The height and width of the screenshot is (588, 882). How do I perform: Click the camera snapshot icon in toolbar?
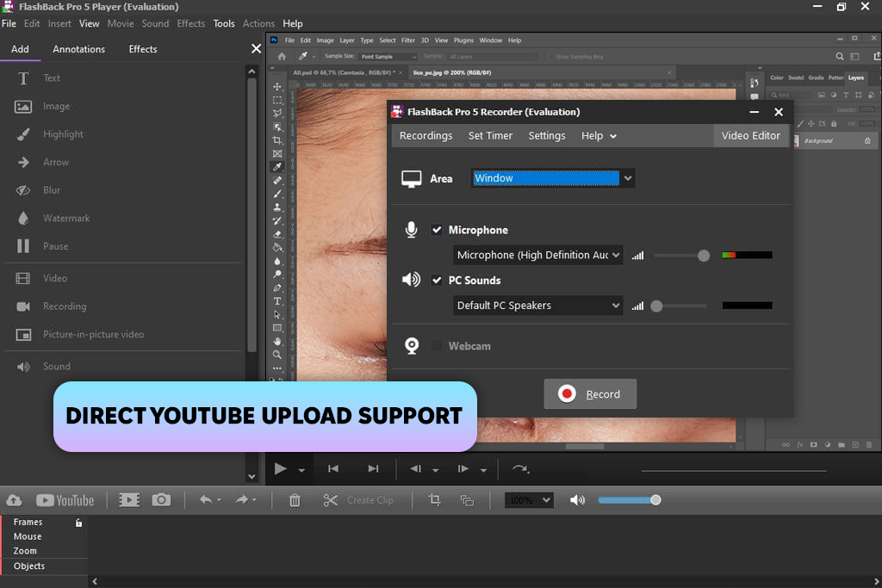[160, 499]
